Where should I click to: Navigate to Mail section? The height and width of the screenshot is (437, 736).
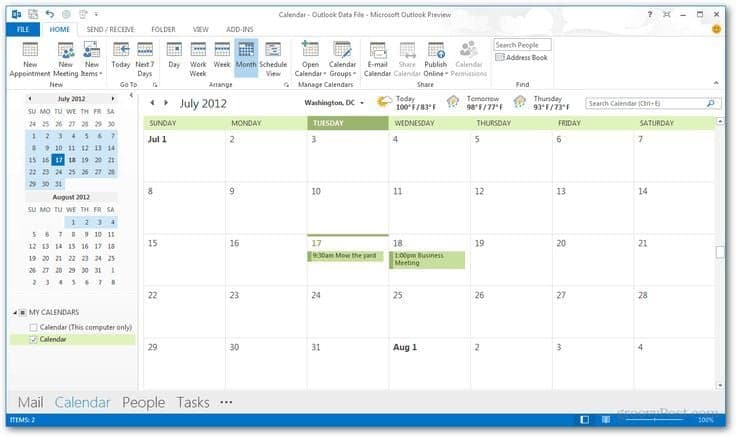coord(30,402)
